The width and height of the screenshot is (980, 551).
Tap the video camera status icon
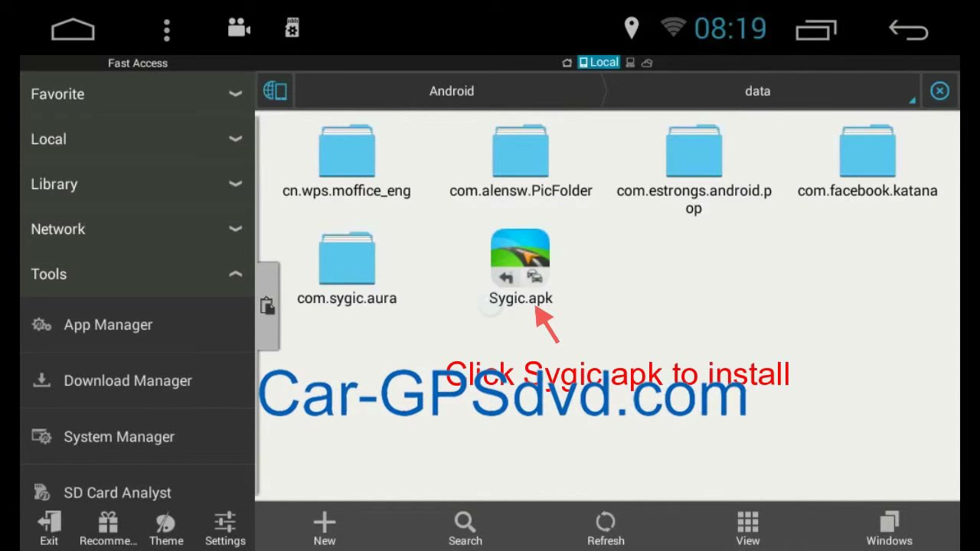coord(240,28)
